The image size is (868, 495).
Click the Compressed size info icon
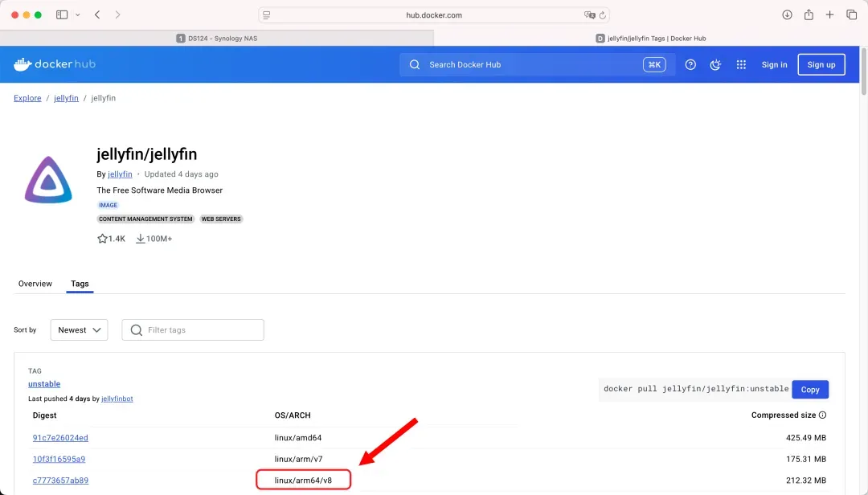click(823, 415)
